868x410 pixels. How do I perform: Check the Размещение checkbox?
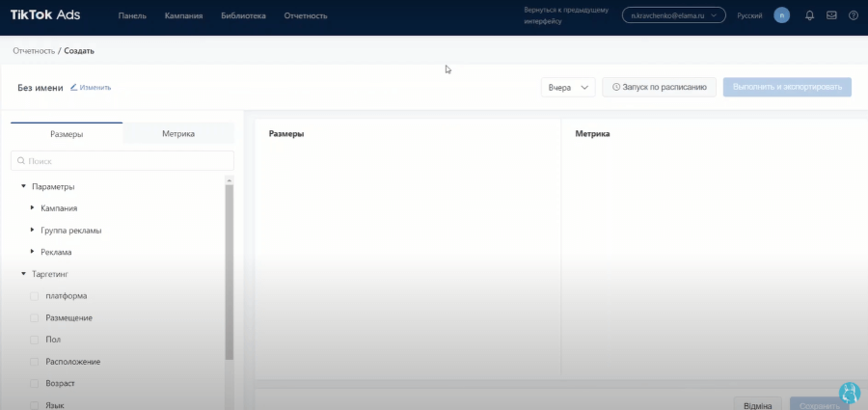(x=35, y=318)
